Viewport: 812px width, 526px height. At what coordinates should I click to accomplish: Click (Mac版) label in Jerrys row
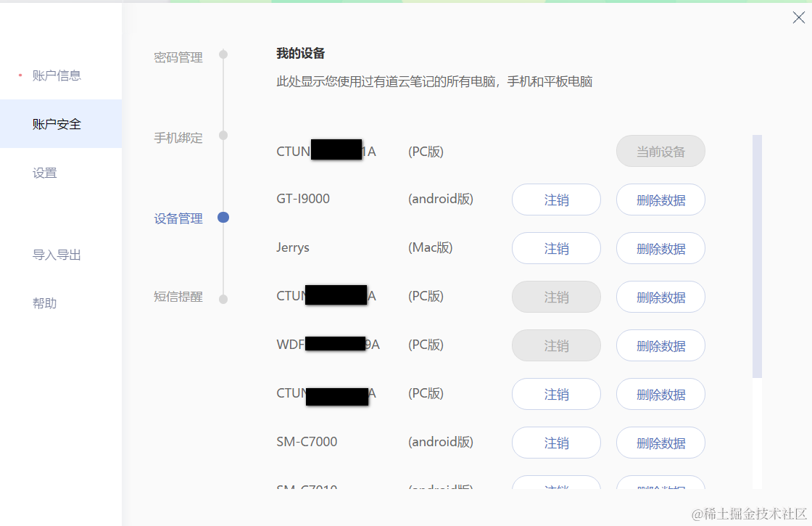431,247
